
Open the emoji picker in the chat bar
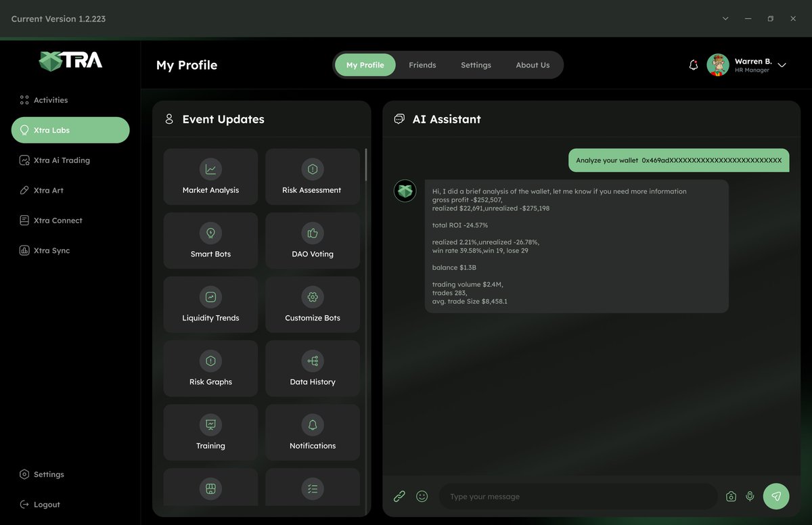422,496
